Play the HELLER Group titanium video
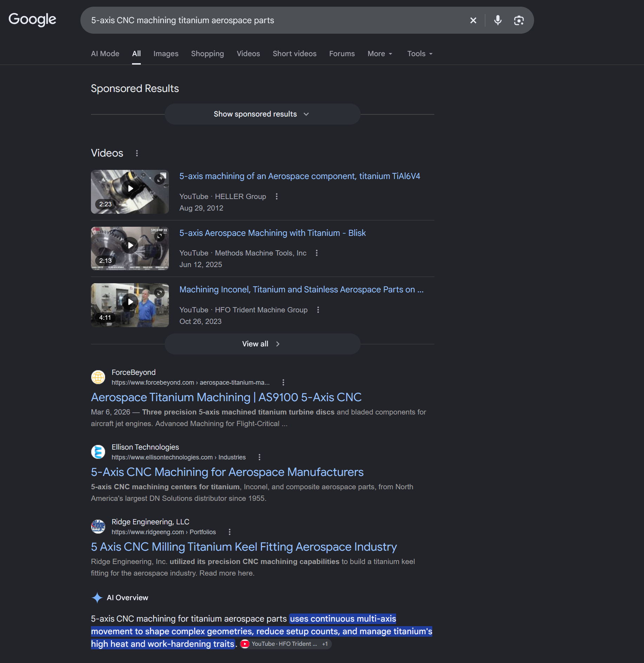The height and width of the screenshot is (663, 644). (130, 188)
